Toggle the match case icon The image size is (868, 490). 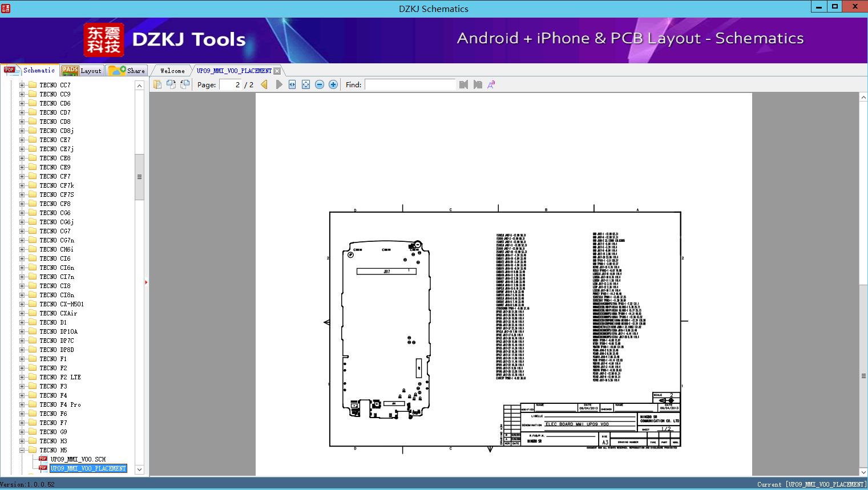[491, 84]
